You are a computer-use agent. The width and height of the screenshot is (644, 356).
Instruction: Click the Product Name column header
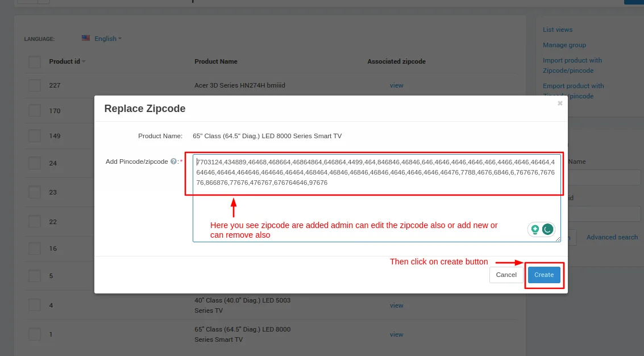point(215,61)
